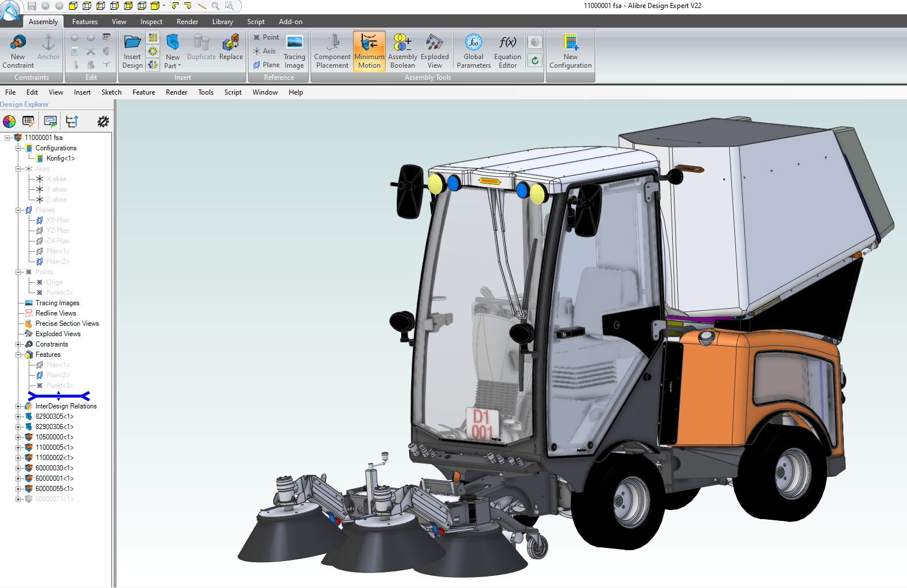This screenshot has width=907, height=588.
Task: Open the Help menu
Action: tap(296, 92)
